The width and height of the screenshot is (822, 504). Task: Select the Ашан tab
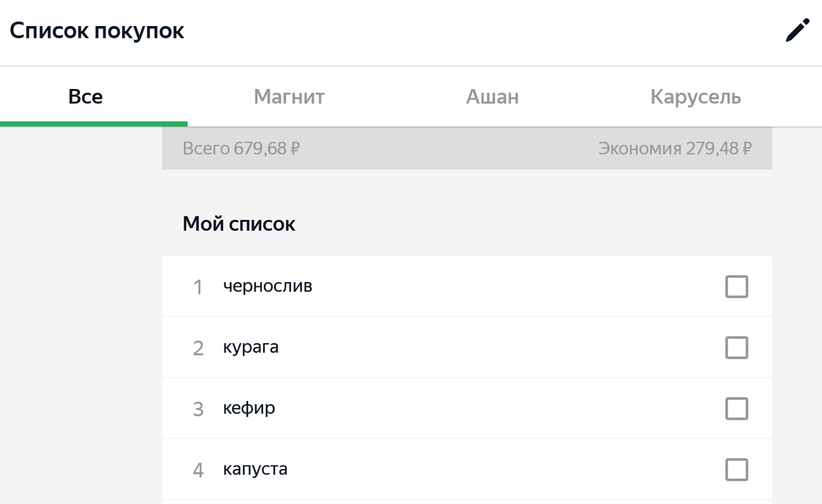(493, 97)
